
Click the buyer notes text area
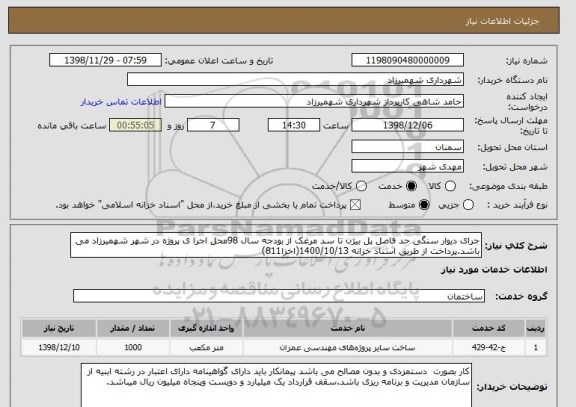coord(276,386)
